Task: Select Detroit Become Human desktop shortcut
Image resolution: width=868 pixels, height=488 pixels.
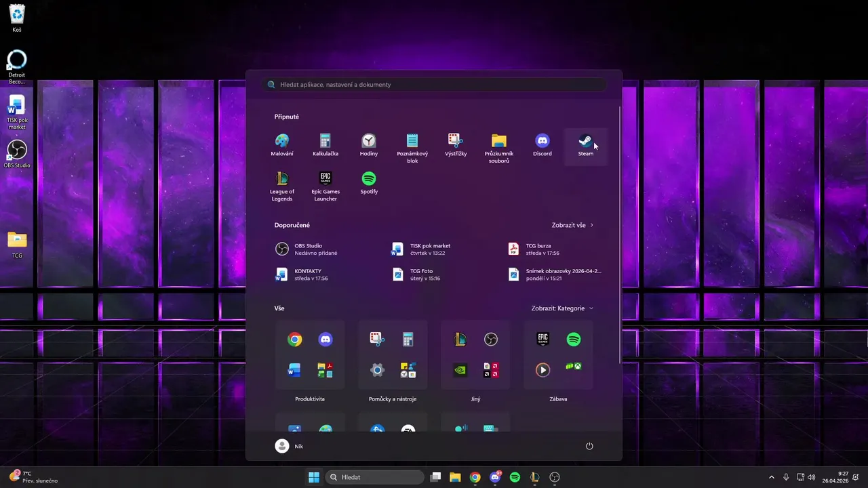Action: pos(17,66)
